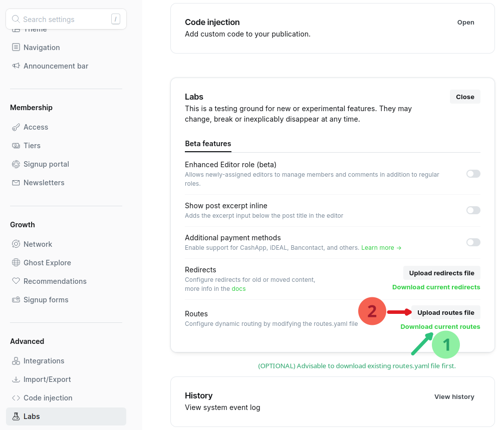Click the Announcement bar megaphone icon
The height and width of the screenshot is (430, 504).
tap(16, 66)
